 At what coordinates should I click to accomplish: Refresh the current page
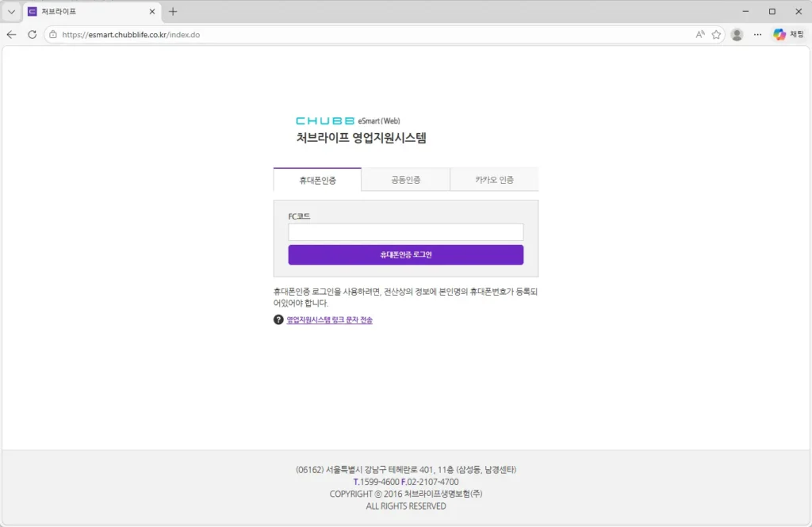click(33, 35)
